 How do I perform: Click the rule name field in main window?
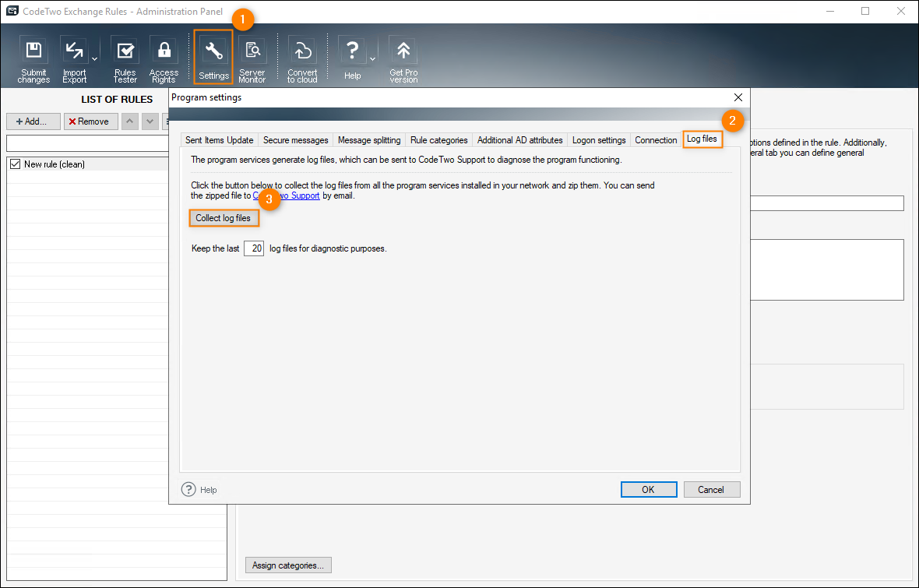click(x=827, y=203)
